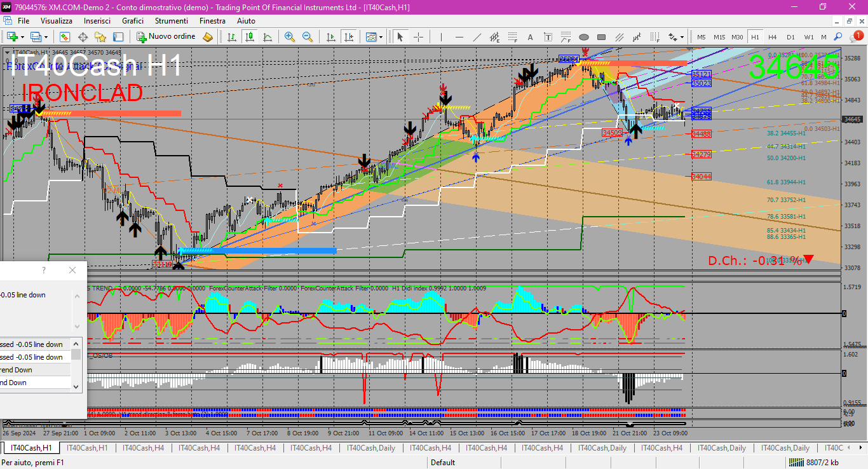868x469 pixels.
Task: Switch timeframe to M30
Action: click(737, 37)
